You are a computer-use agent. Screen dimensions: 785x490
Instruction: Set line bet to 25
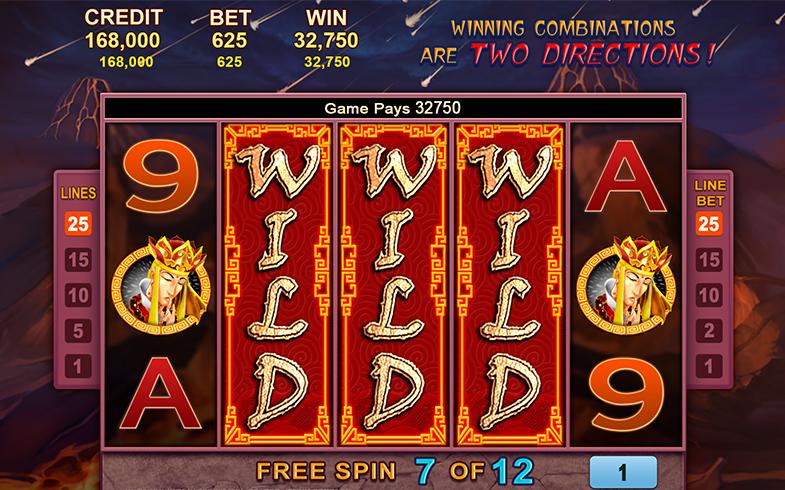coord(709,224)
